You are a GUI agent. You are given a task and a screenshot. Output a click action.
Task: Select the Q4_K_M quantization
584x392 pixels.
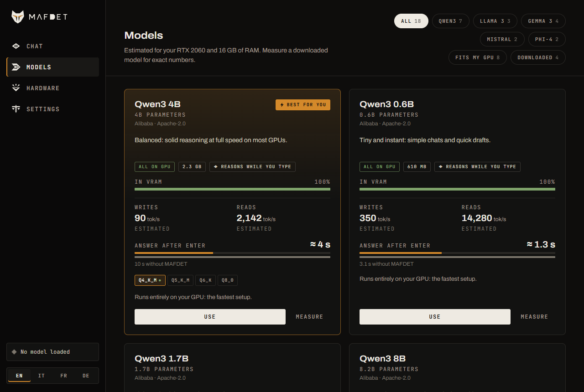click(150, 280)
